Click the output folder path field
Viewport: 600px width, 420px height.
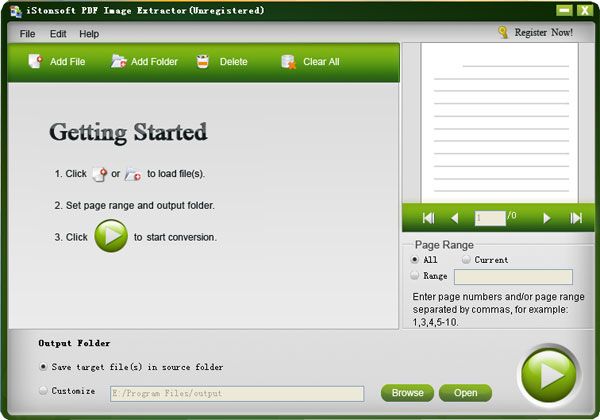coord(237,394)
